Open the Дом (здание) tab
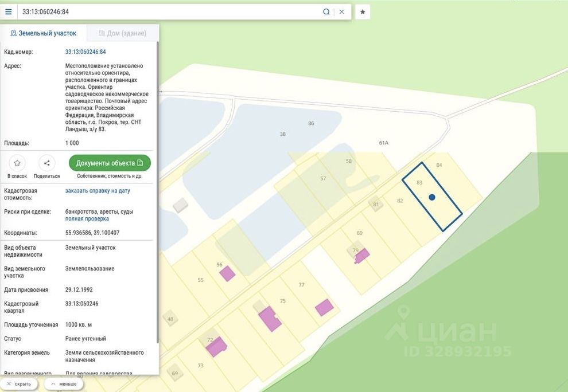This screenshot has width=568, height=392. pos(123,33)
